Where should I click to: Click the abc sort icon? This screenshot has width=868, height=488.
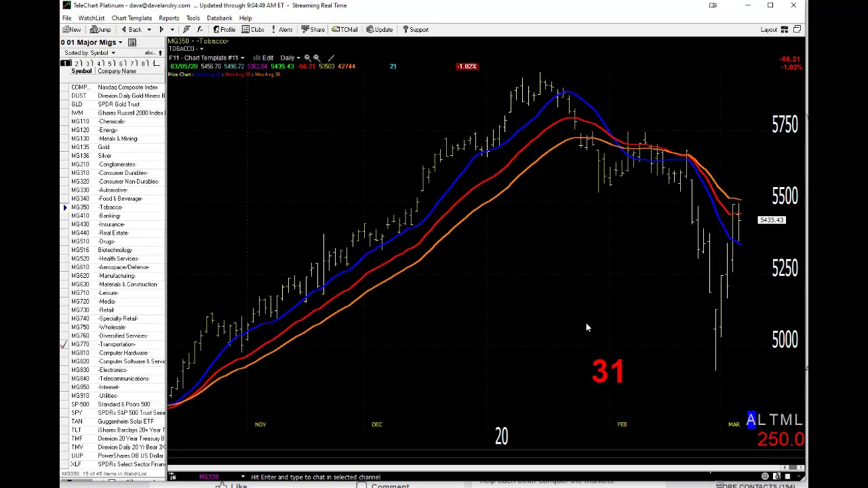pyautogui.click(x=151, y=53)
